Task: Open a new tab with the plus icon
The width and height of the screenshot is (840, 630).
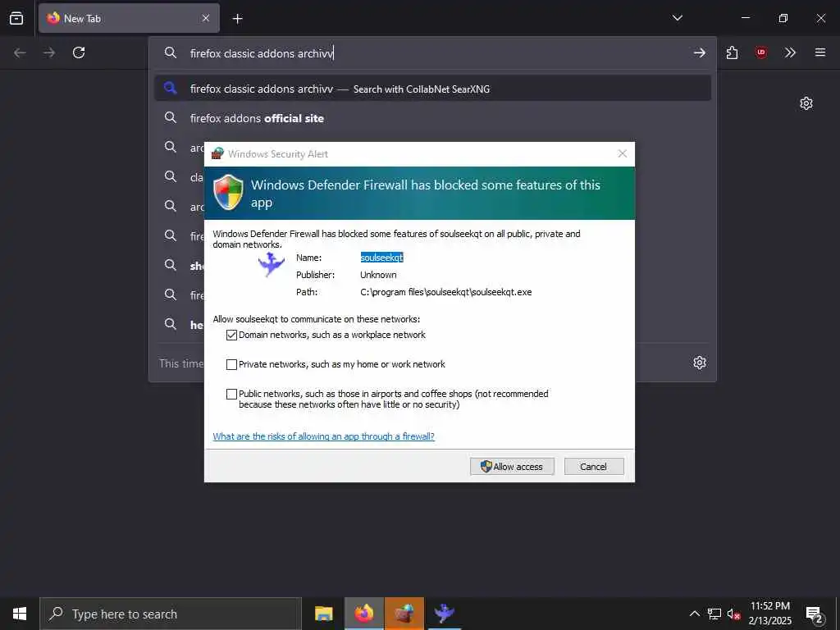Action: click(x=237, y=19)
